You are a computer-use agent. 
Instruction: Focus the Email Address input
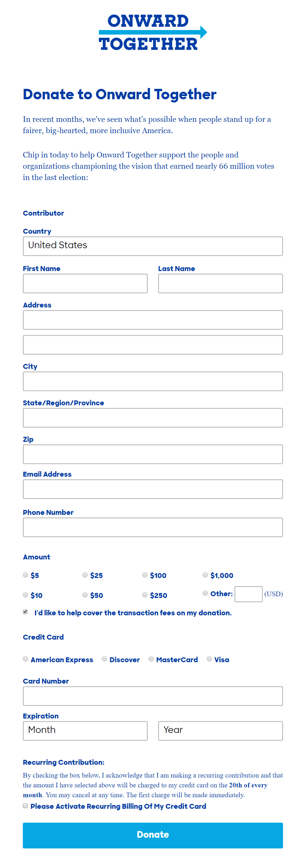pos(153,489)
